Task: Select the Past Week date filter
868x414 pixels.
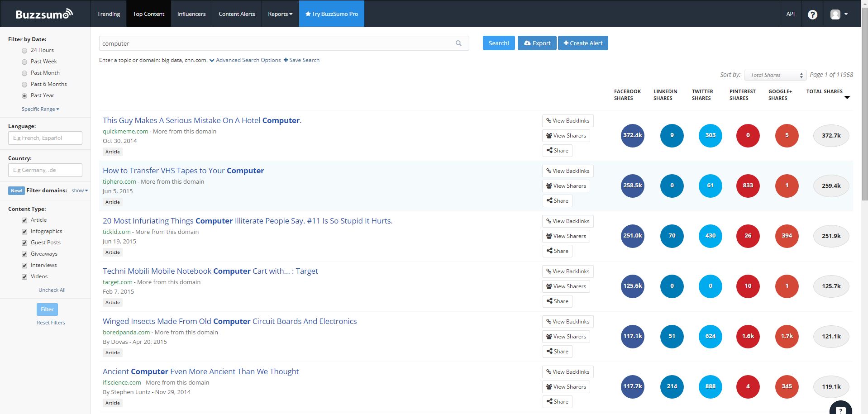Action: (x=24, y=62)
